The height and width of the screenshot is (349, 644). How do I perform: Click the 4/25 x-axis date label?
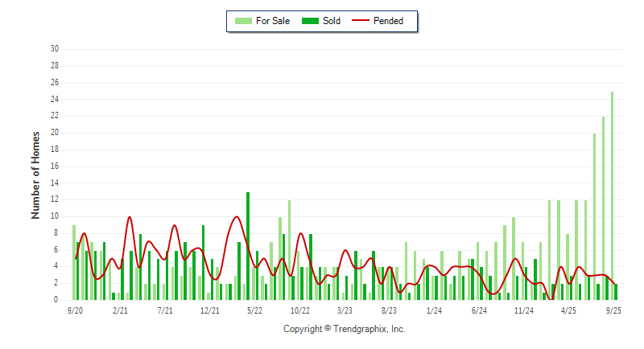568,310
